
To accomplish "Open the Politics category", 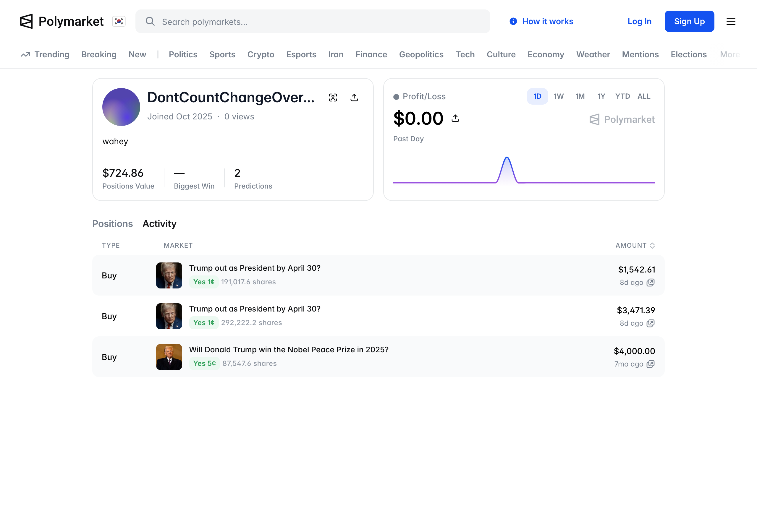I will pyautogui.click(x=183, y=54).
